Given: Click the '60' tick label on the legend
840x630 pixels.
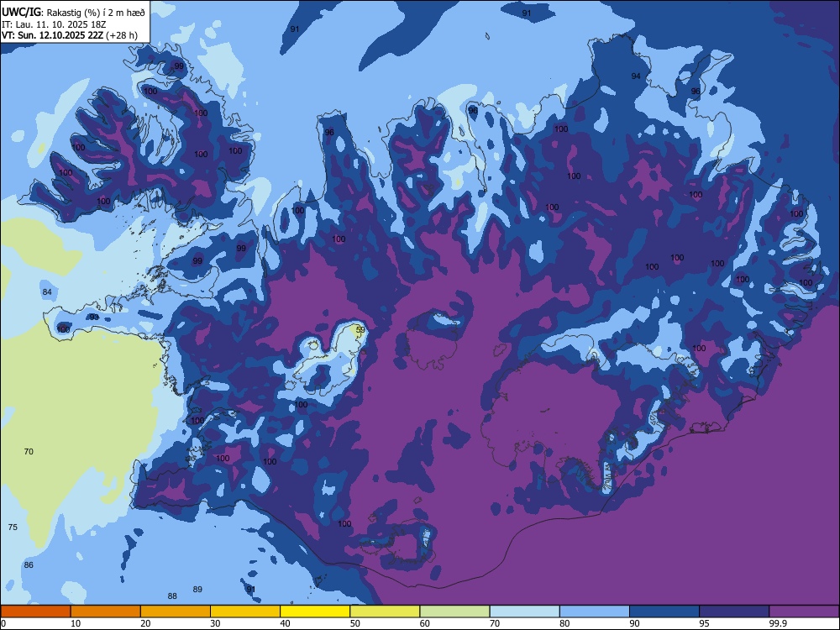Looking at the screenshot, I should click(x=425, y=623).
